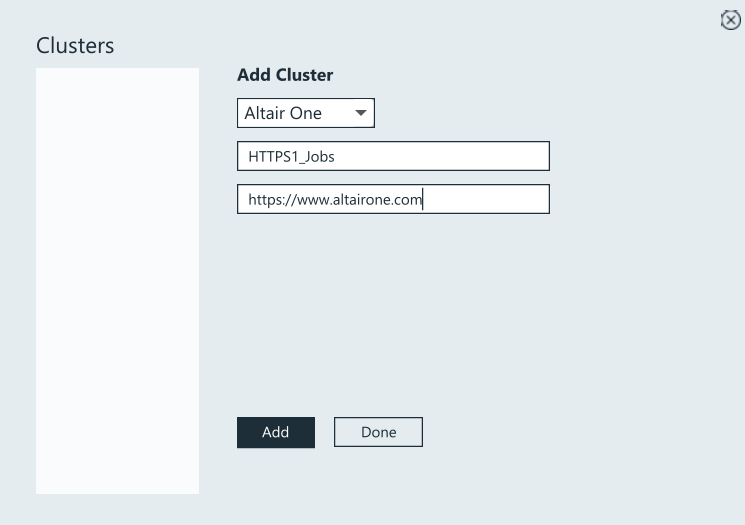Click the 'Clusters' dialog title
This screenshot has width=745, height=525.
[x=75, y=46]
